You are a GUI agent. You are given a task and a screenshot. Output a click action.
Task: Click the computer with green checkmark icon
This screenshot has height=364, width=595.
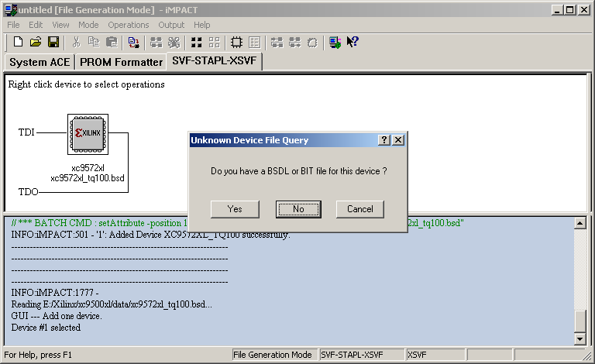pos(335,42)
